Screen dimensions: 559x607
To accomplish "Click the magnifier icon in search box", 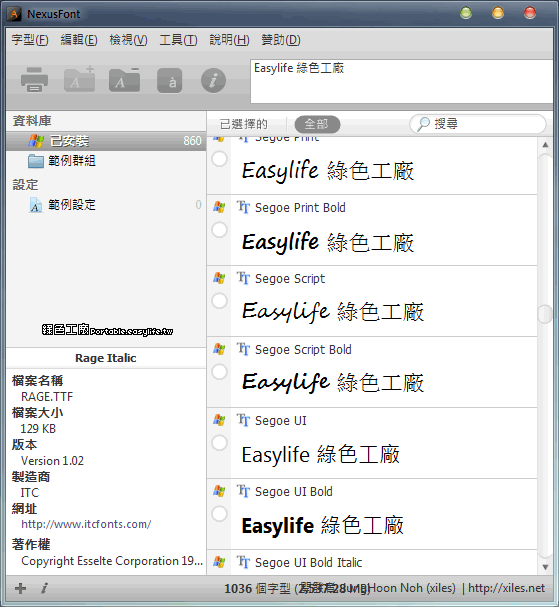I will (x=423, y=124).
